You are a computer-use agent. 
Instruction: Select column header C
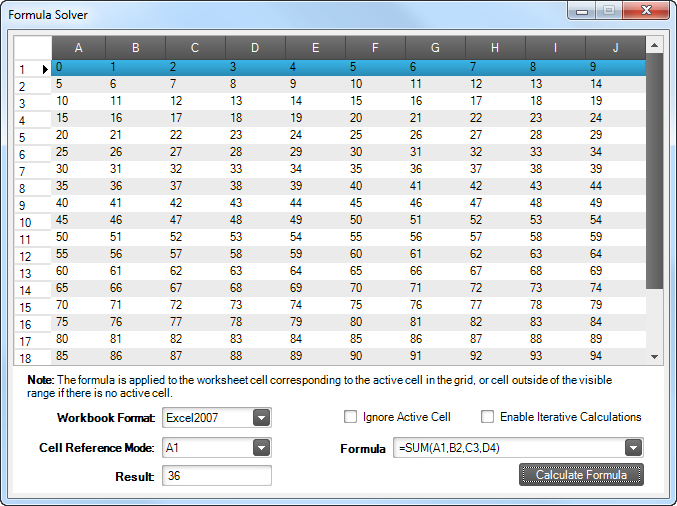point(195,47)
